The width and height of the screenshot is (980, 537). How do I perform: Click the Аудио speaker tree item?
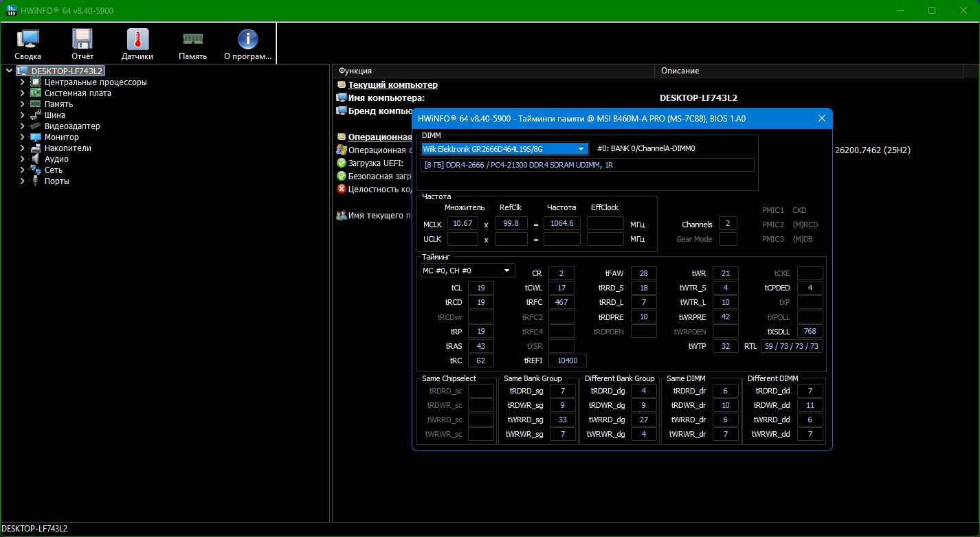(x=56, y=159)
